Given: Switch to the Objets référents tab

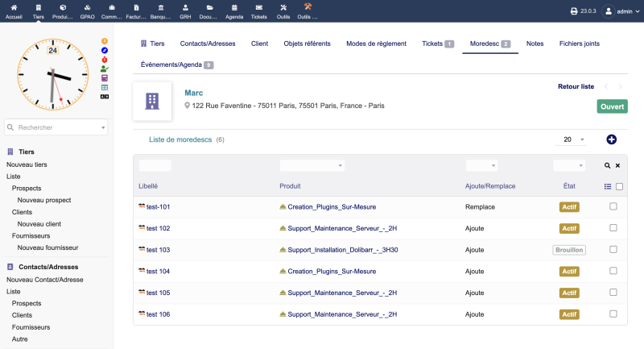Looking at the screenshot, I should (x=308, y=44).
